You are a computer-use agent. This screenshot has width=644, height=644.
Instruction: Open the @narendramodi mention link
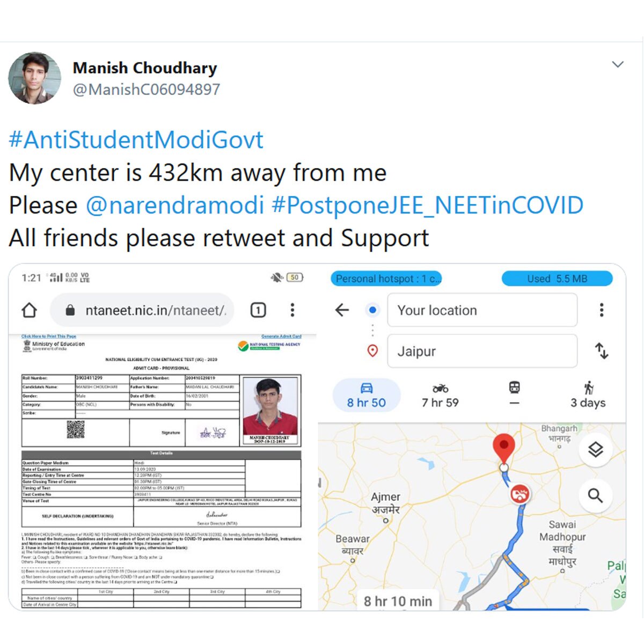pos(175,206)
